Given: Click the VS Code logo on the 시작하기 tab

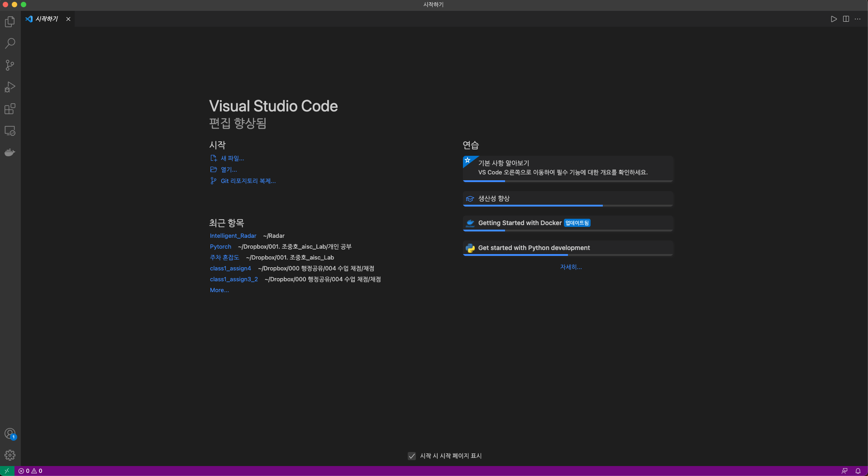Looking at the screenshot, I should coord(29,19).
